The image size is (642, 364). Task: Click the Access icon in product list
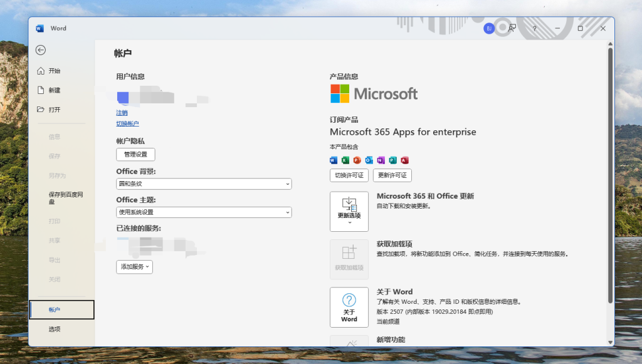(404, 160)
